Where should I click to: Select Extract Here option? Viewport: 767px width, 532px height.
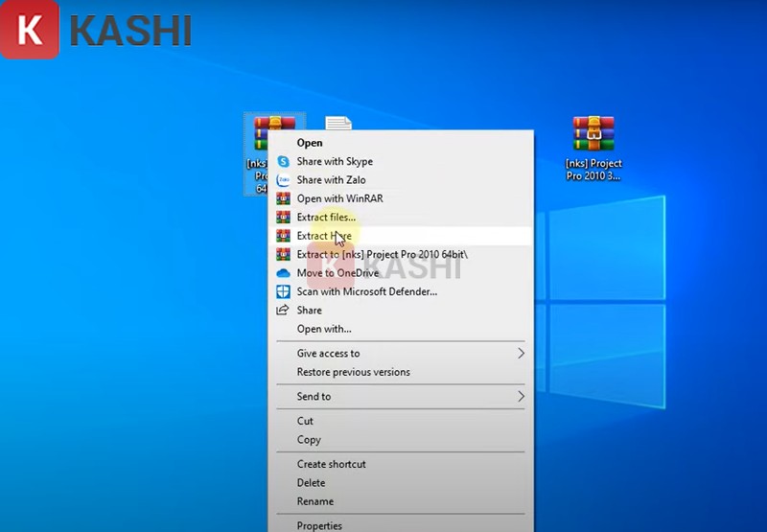point(401,236)
